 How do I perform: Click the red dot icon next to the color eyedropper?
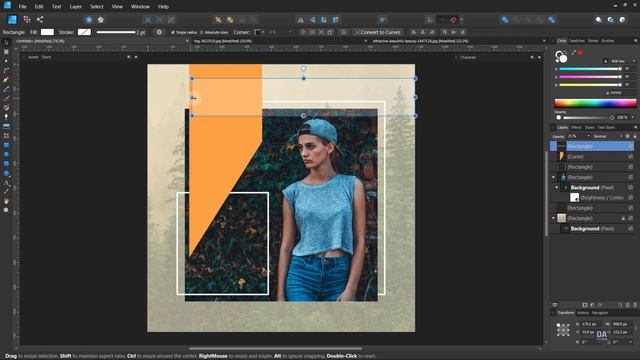(x=580, y=53)
